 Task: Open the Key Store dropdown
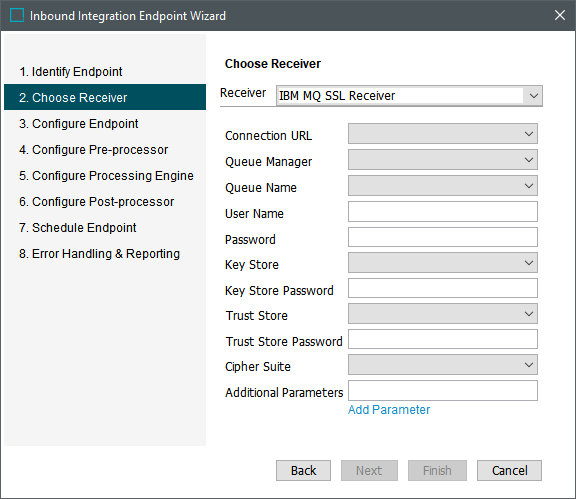443,263
